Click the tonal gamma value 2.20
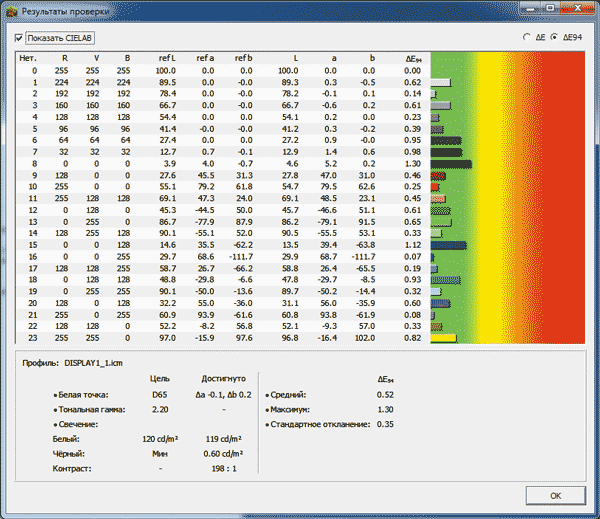The image size is (600, 519). [160, 410]
